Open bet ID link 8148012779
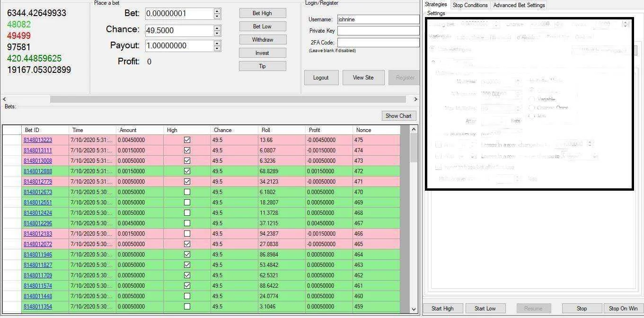Screen dimensions: 644x318 [x=38, y=182]
